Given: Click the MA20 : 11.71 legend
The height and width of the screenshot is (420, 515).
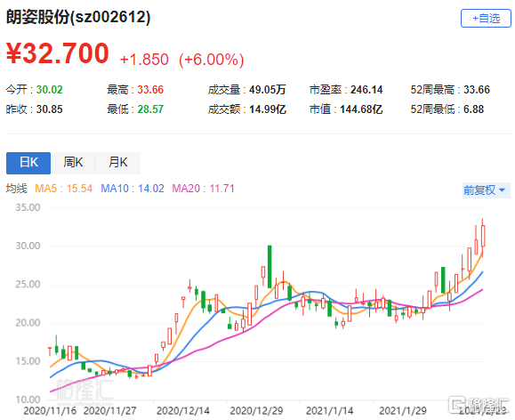Looking at the screenshot, I should tap(203, 189).
